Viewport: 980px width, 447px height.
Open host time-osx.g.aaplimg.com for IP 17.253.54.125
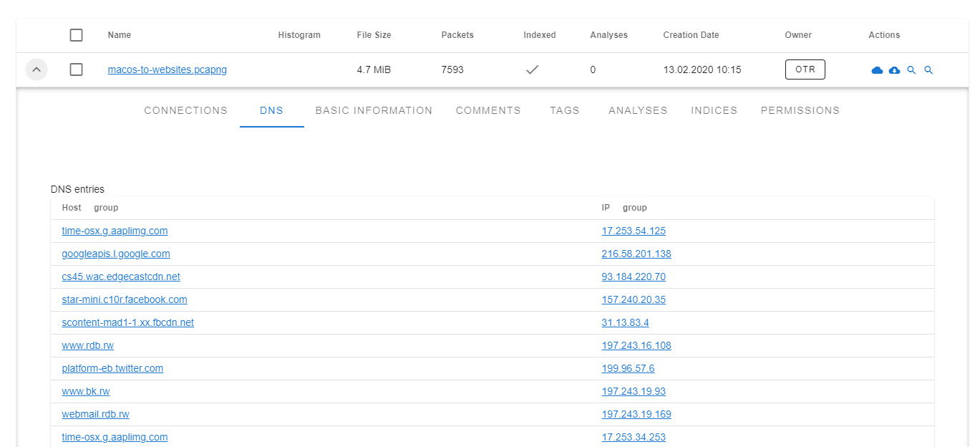coord(115,231)
